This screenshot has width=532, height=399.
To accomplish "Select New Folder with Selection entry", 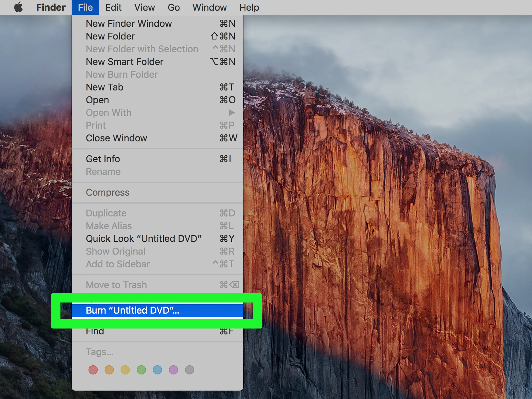I will tap(157, 49).
